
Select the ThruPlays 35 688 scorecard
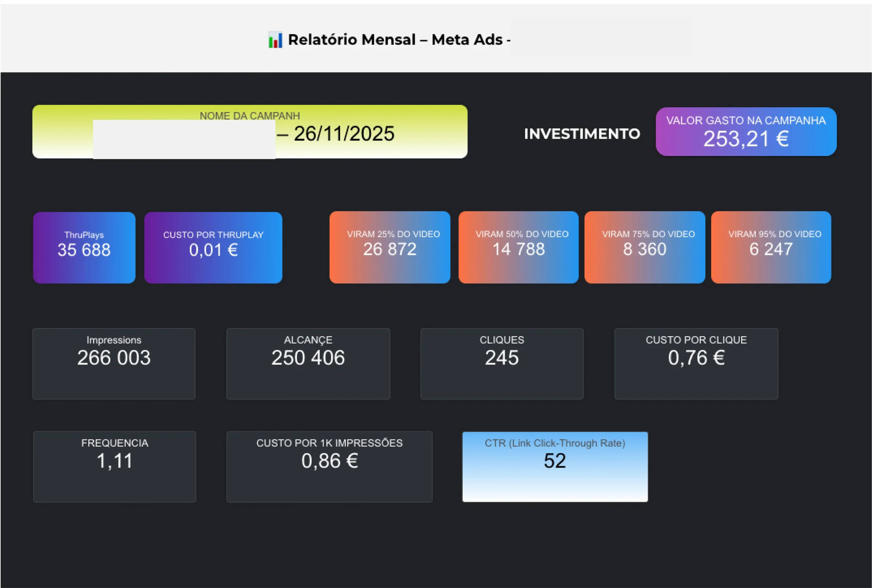pos(84,248)
